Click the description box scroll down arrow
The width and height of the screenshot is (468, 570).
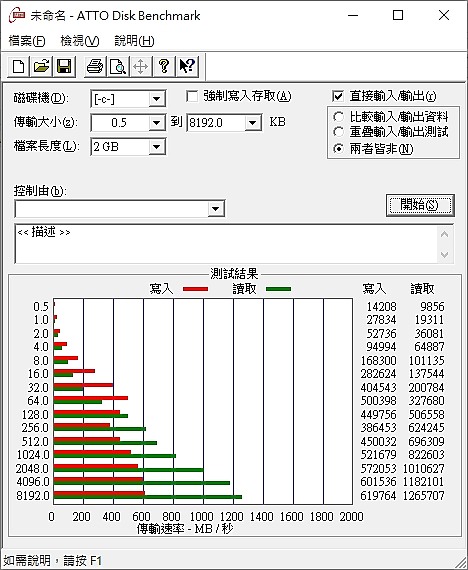pyautogui.click(x=444, y=254)
